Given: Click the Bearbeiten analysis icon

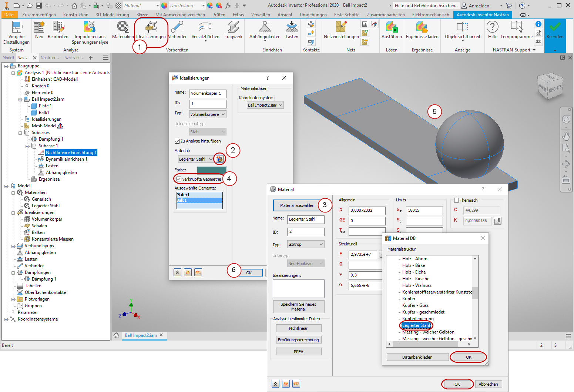Looking at the screenshot, I should [58, 30].
